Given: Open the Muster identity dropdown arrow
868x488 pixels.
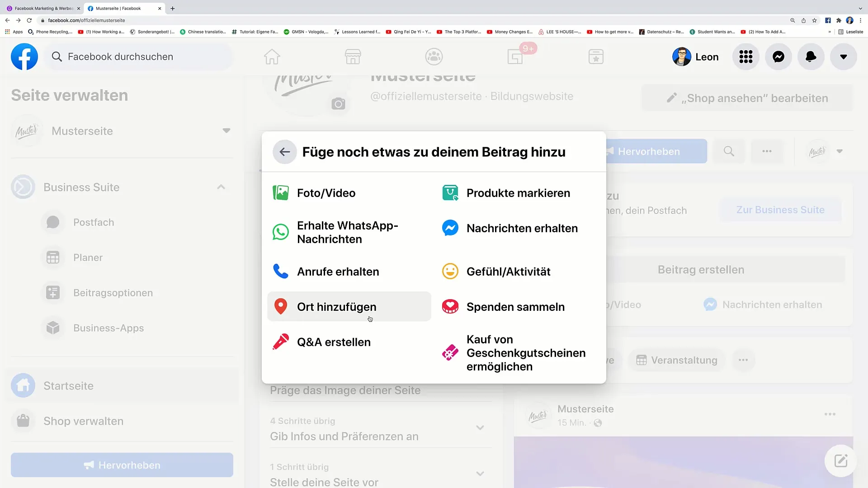Looking at the screenshot, I should tap(840, 151).
